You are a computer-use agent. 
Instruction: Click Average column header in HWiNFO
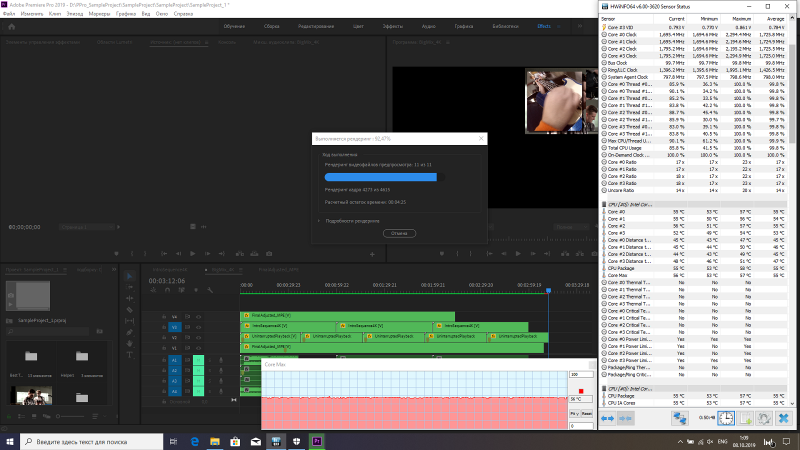(775, 19)
